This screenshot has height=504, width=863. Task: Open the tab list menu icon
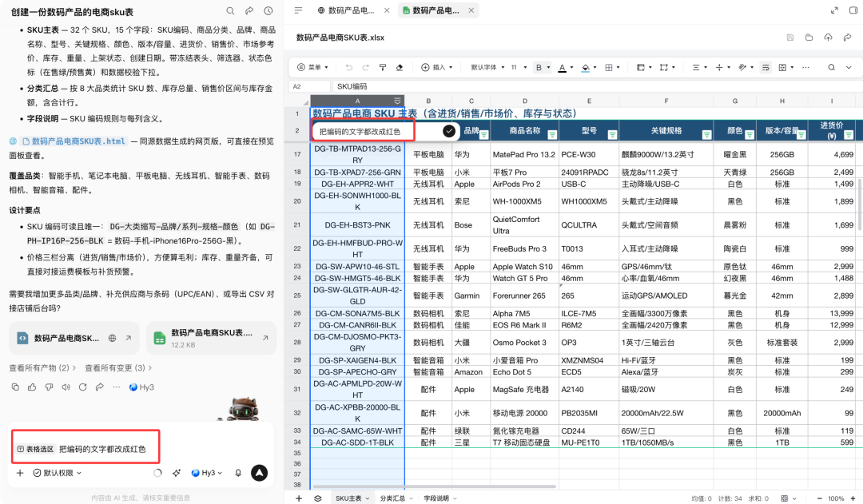[x=298, y=10]
